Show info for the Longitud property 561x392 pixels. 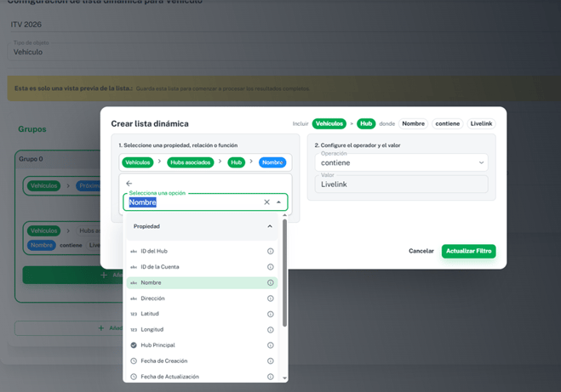tap(271, 330)
